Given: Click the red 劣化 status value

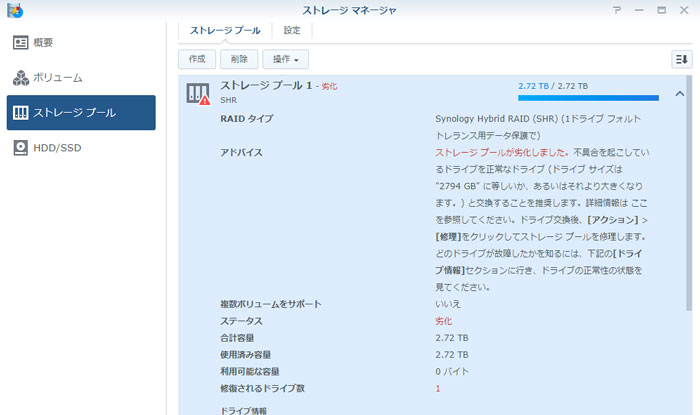Looking at the screenshot, I should pos(443,321).
